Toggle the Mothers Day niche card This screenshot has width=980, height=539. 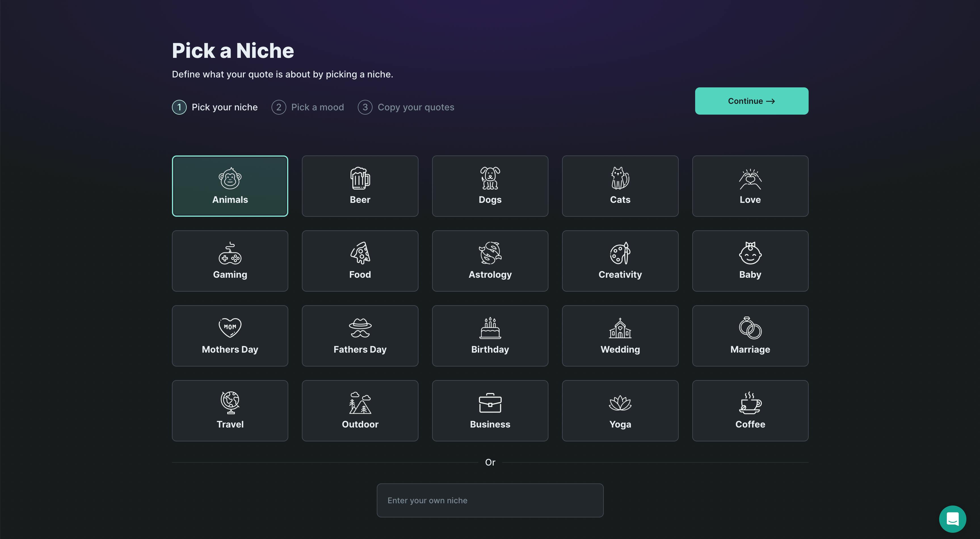coord(230,336)
